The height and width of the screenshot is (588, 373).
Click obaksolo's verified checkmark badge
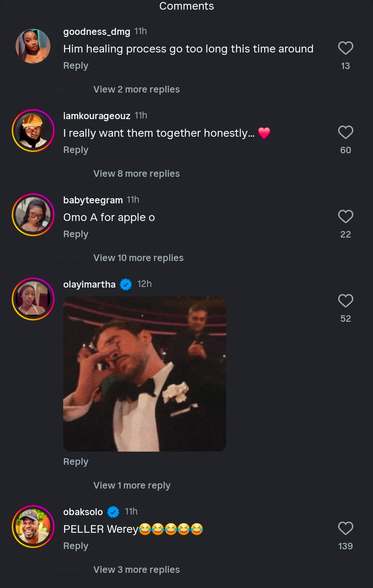[x=113, y=512]
